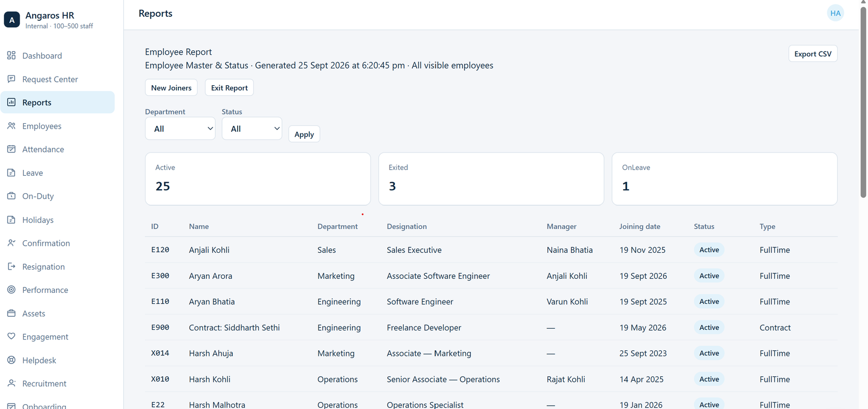Click Harsh Malhotra employee name

pyautogui.click(x=217, y=405)
